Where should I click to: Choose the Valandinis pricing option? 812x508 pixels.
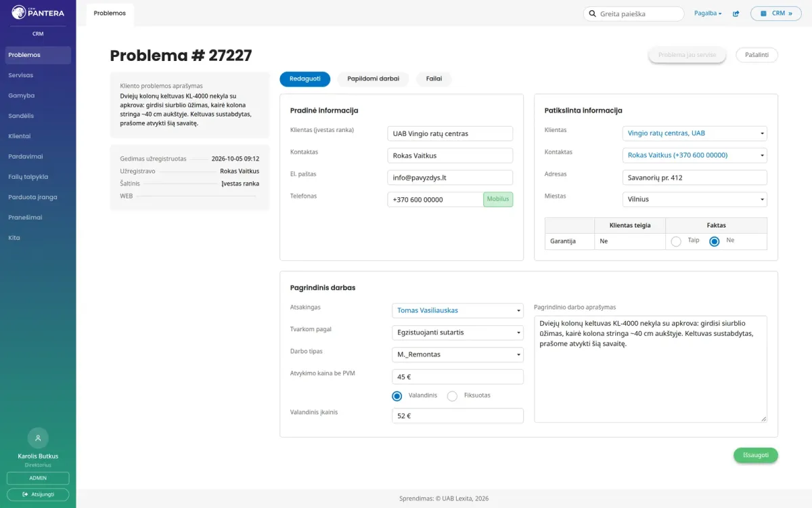(397, 396)
